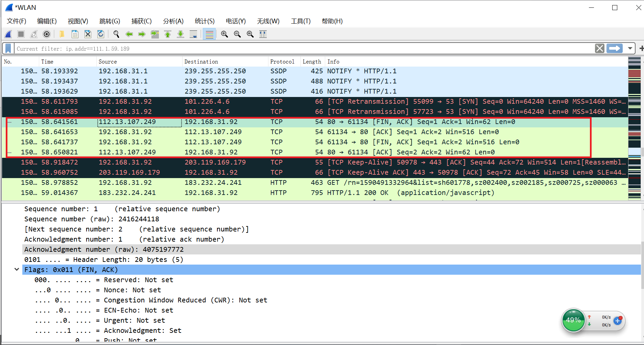The image size is (644, 345).
Task: Toggle automatic scrolling during live capture
Action: point(193,34)
